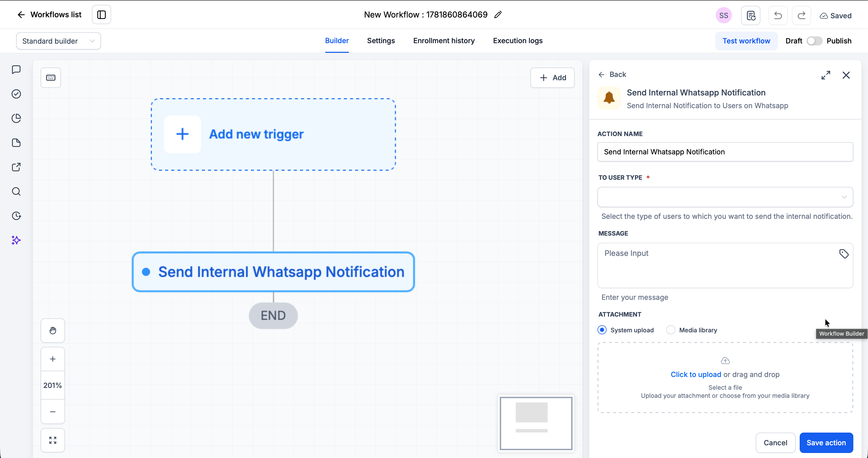
Task: Open the pie chart stats icon
Action: click(x=16, y=118)
